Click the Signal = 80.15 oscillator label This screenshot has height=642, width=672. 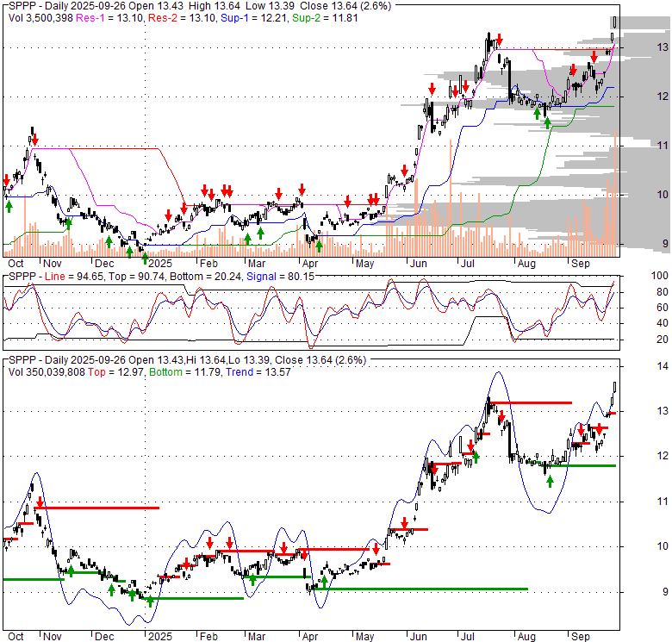tap(280, 277)
